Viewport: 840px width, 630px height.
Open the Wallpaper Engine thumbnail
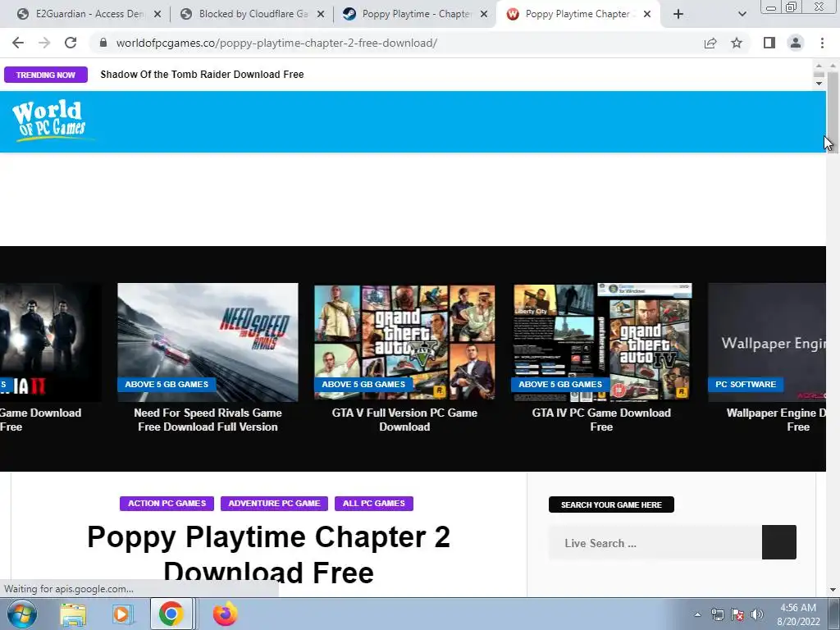767,342
